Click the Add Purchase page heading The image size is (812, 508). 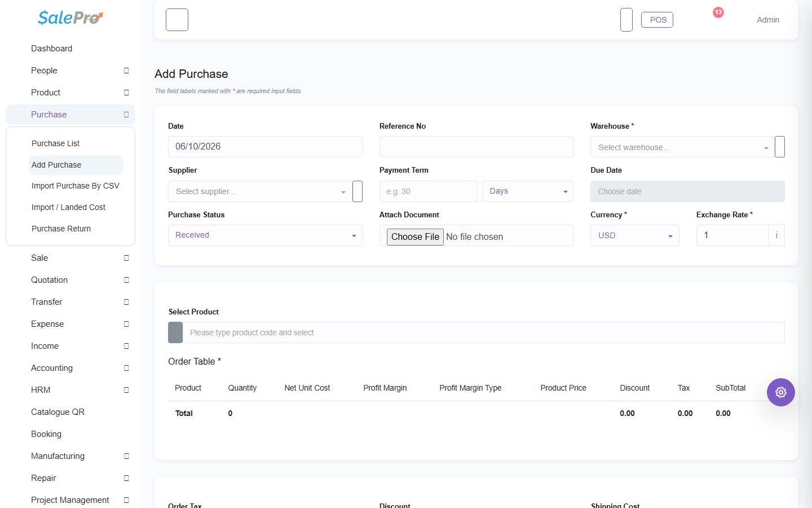tap(191, 74)
